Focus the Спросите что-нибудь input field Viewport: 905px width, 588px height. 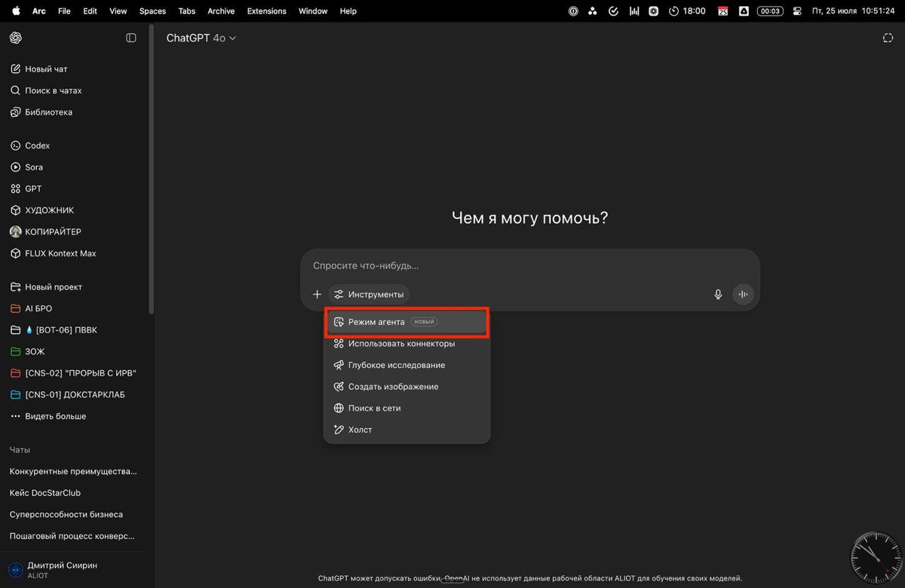[529, 266]
